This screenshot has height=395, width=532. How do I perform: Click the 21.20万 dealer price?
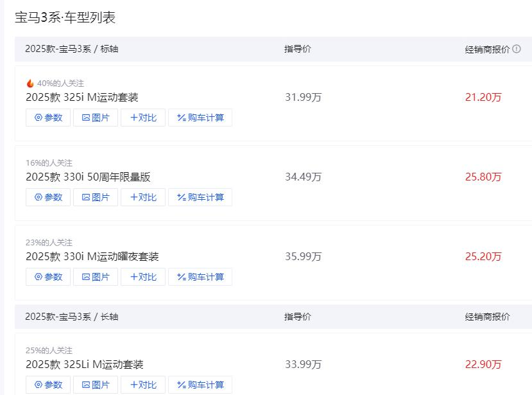[483, 98]
